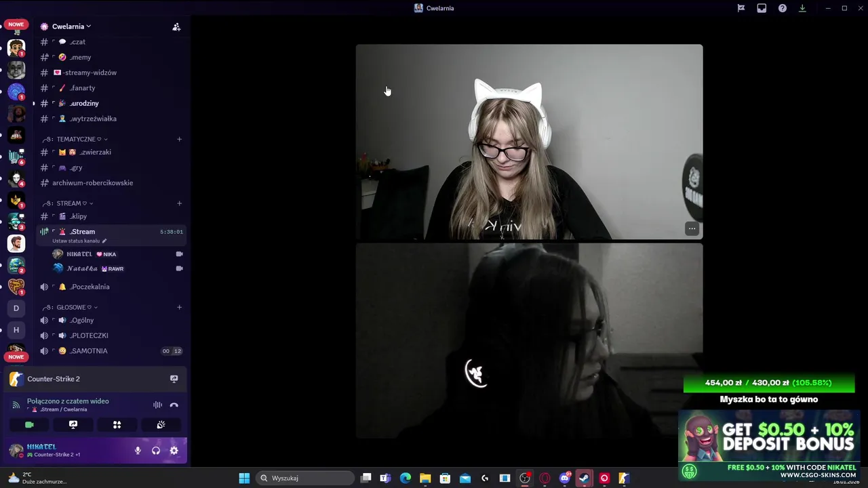Join the .Ogólny voice channel

coord(111,321)
